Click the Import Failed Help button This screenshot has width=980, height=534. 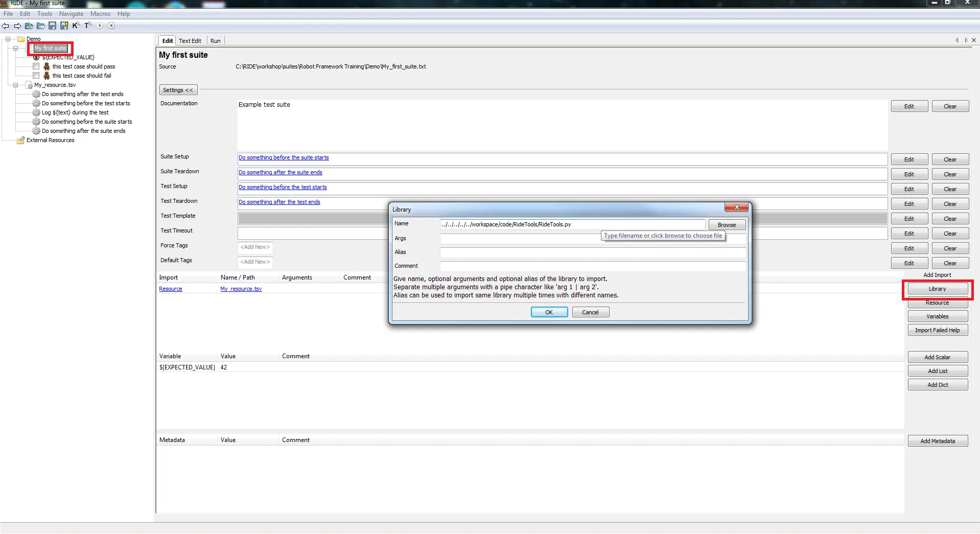(938, 330)
